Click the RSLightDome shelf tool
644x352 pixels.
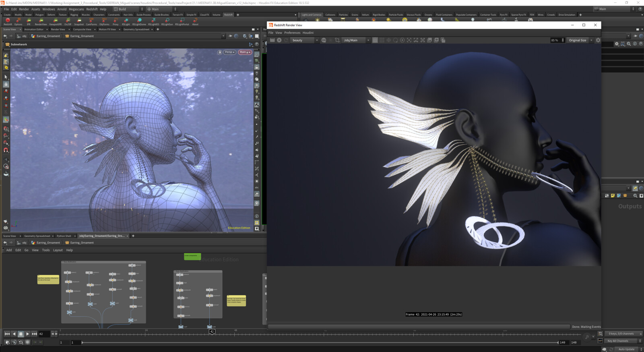[x=139, y=21]
